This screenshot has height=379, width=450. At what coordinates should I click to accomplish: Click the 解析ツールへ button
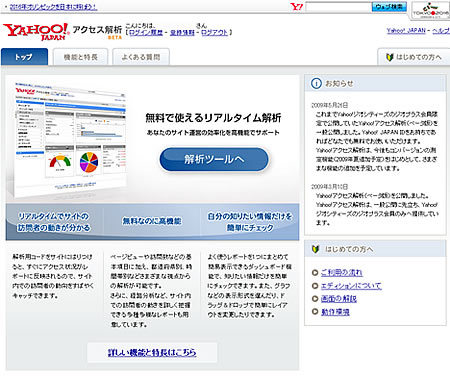click(214, 159)
